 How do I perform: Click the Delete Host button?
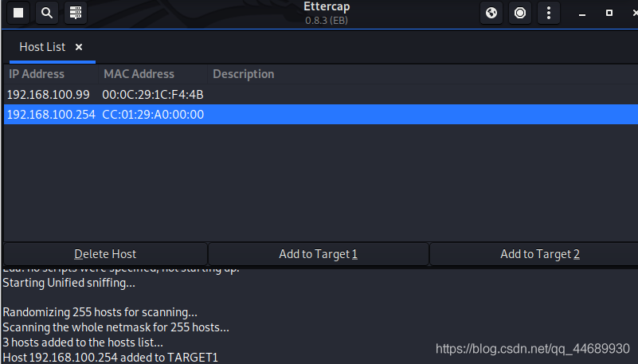click(x=105, y=254)
